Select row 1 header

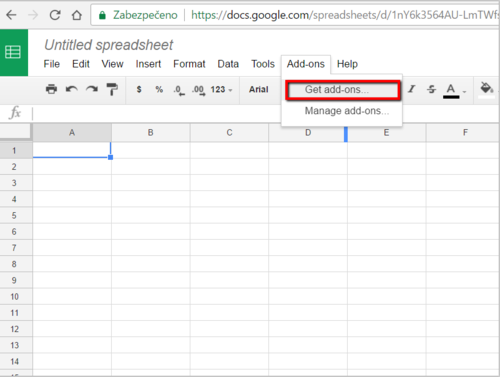[x=16, y=150]
